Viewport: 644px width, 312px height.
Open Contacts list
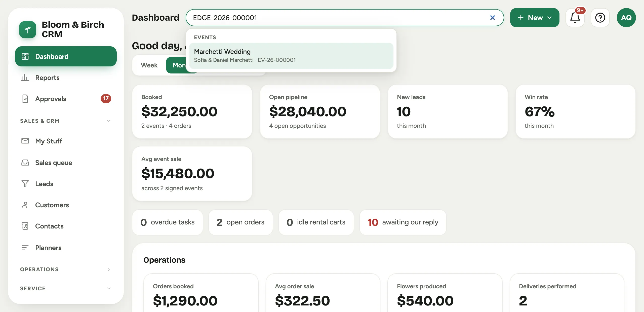point(66,226)
